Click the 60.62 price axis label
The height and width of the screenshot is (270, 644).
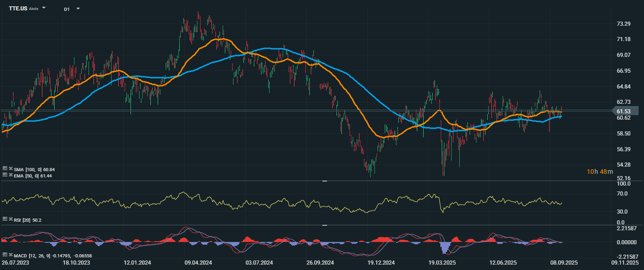[x=623, y=118]
